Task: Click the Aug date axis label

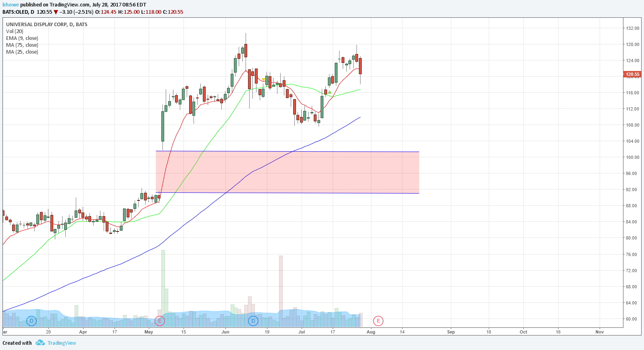Action: [x=371, y=332]
